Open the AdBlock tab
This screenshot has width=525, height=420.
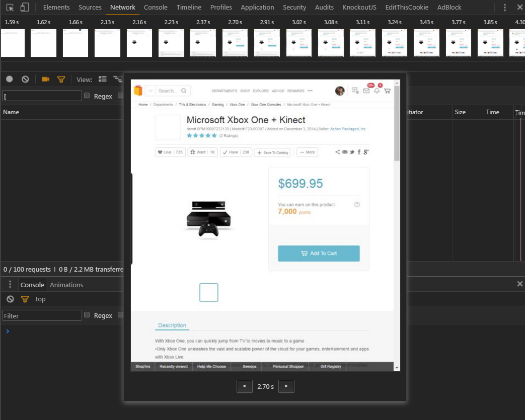coord(449,8)
